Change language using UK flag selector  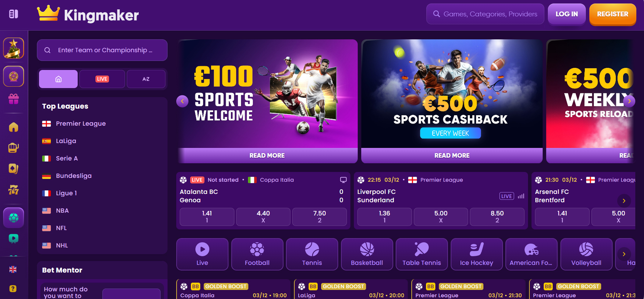coord(13,269)
